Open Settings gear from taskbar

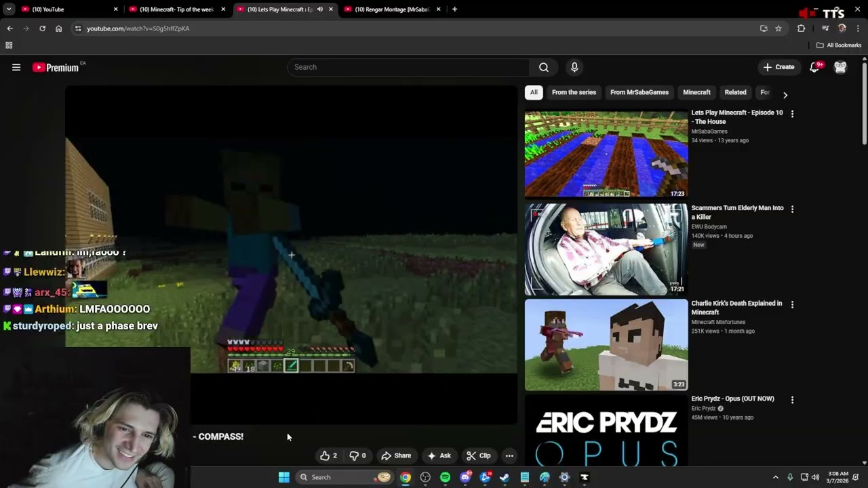coord(564,477)
